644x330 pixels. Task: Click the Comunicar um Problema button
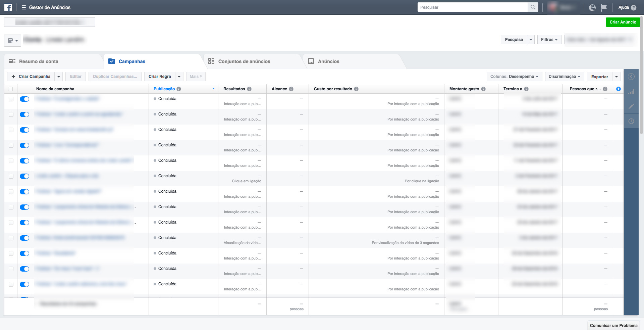[x=613, y=325]
